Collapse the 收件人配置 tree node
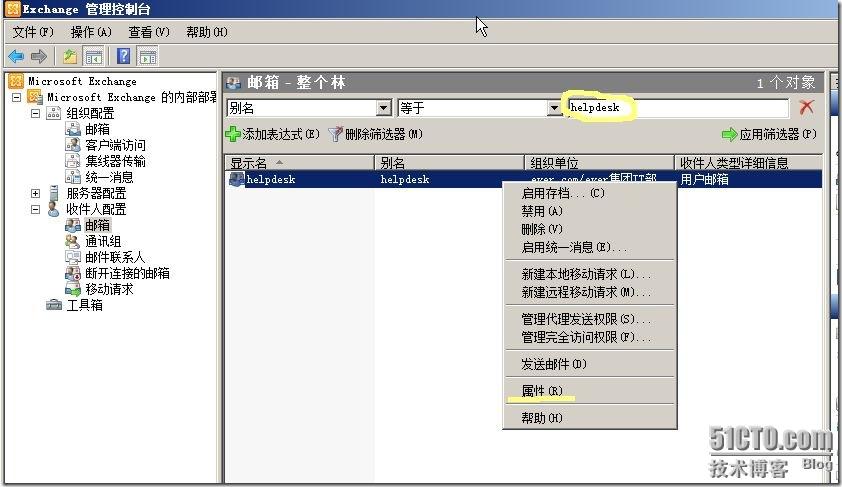842x487 pixels. pos(36,209)
